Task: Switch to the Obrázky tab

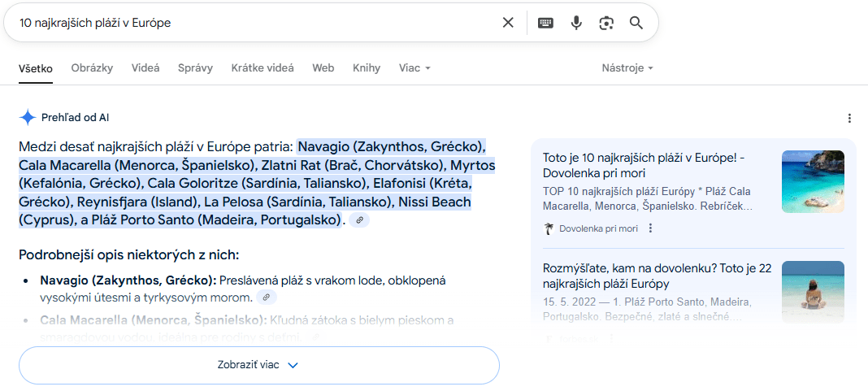Action: click(92, 68)
